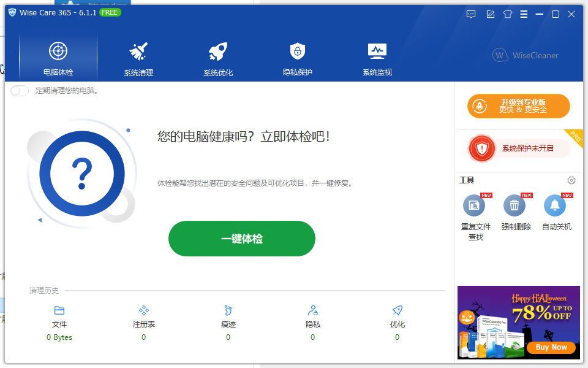The height and width of the screenshot is (368, 588).
Task: Open the 自动关机 bell tool icon
Action: click(555, 205)
